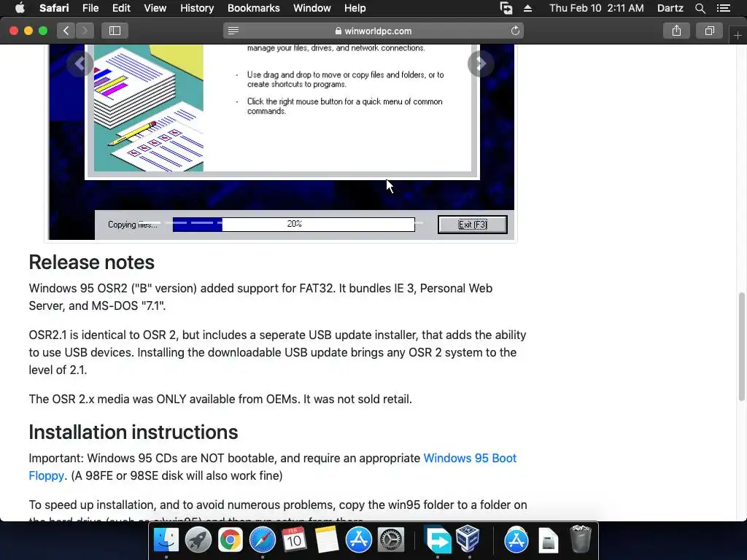Click the 20% copying files progress bar
This screenshot has height=560, width=747.
point(294,224)
